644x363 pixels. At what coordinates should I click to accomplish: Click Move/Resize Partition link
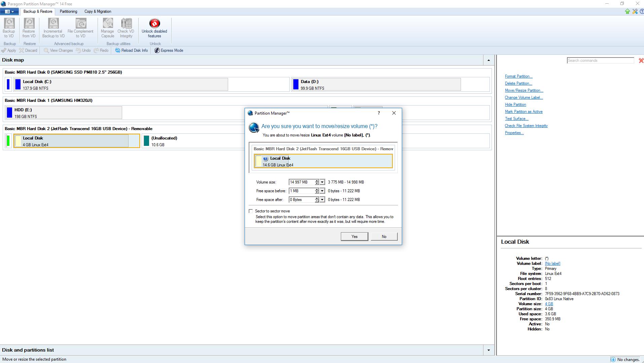point(524,90)
